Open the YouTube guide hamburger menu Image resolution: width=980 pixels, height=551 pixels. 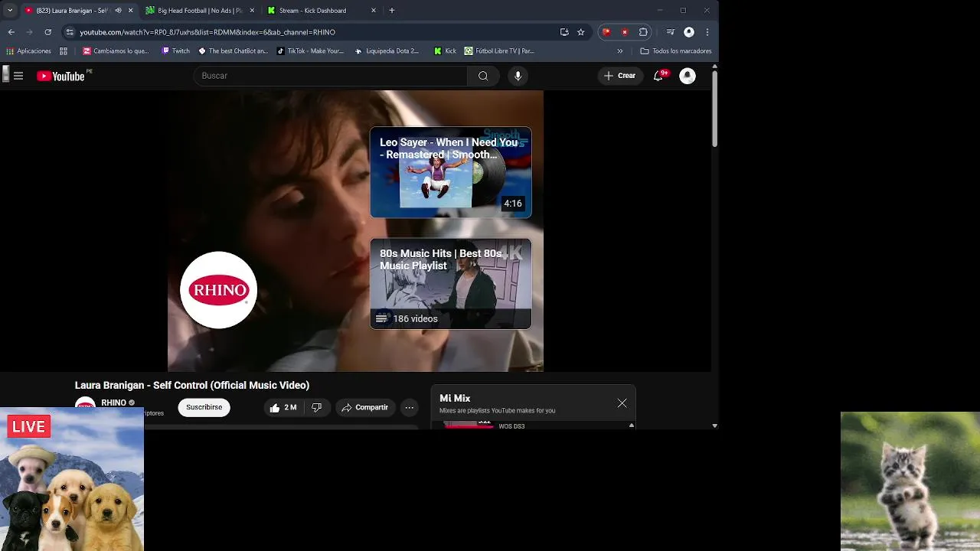[x=18, y=76]
